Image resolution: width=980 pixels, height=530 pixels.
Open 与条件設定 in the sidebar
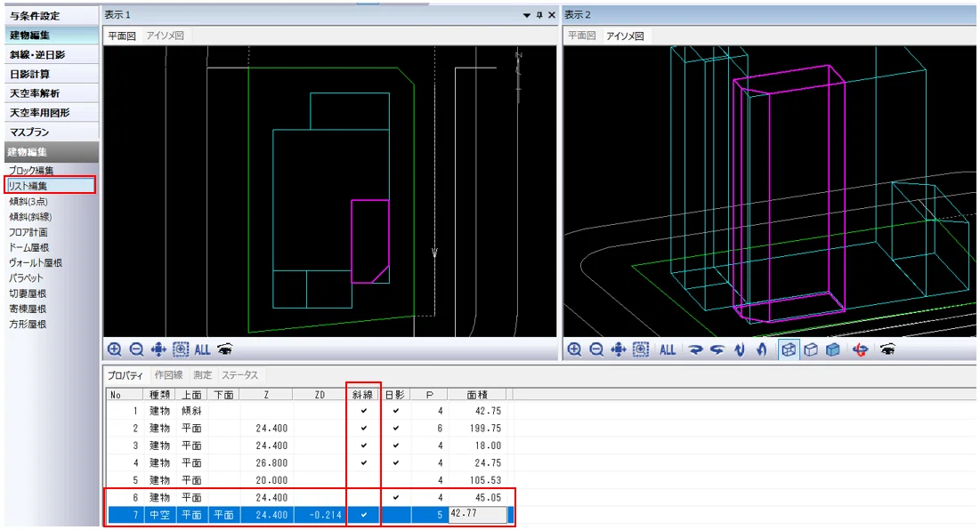(52, 16)
